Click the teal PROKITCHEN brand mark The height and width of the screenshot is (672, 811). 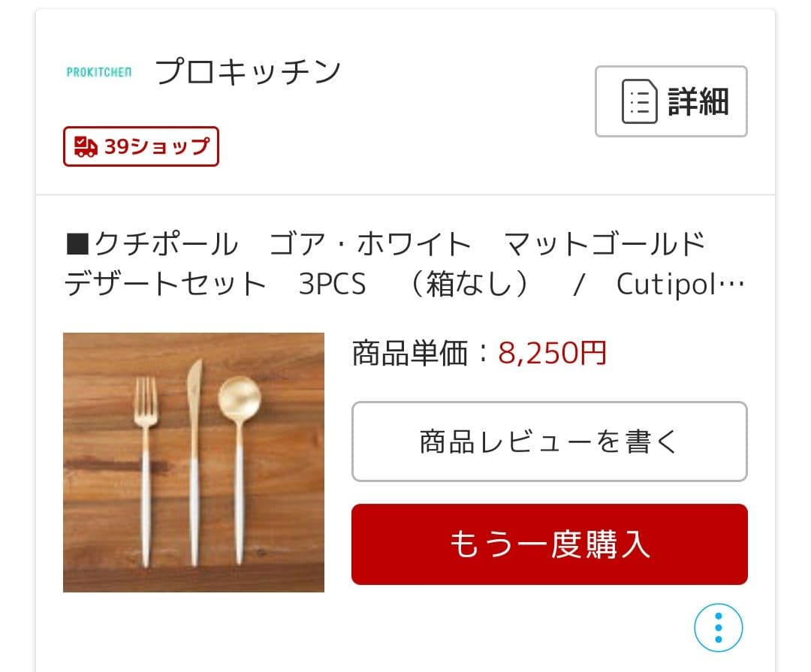99,72
